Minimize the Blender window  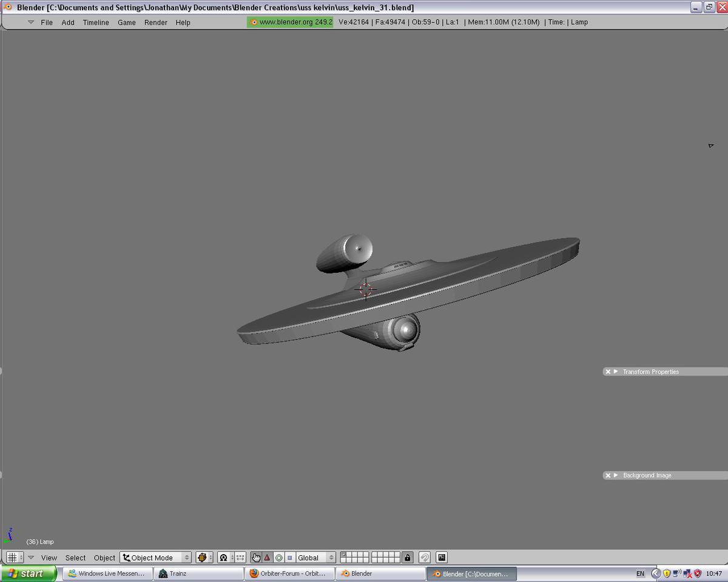pyautogui.click(x=696, y=7)
